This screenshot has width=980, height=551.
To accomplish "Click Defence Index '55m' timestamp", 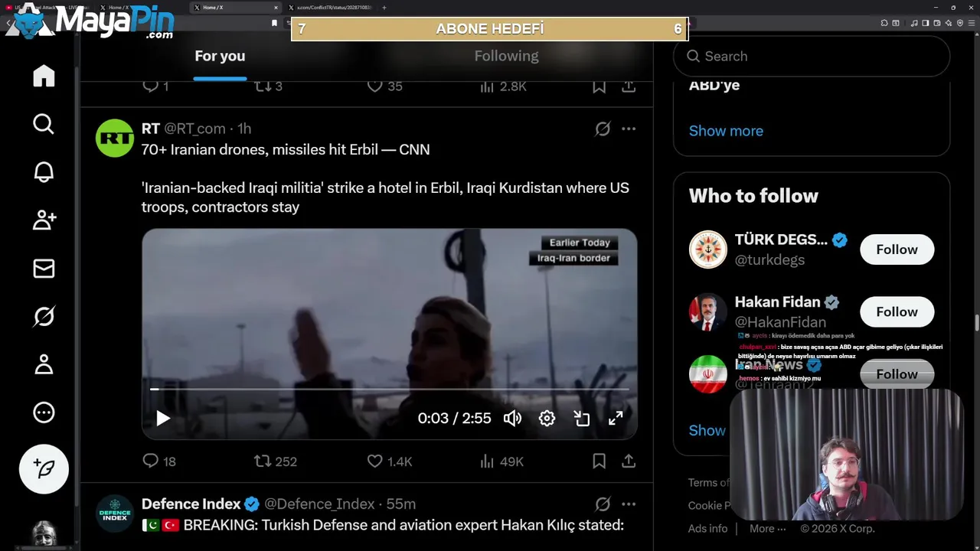I will coord(401,504).
